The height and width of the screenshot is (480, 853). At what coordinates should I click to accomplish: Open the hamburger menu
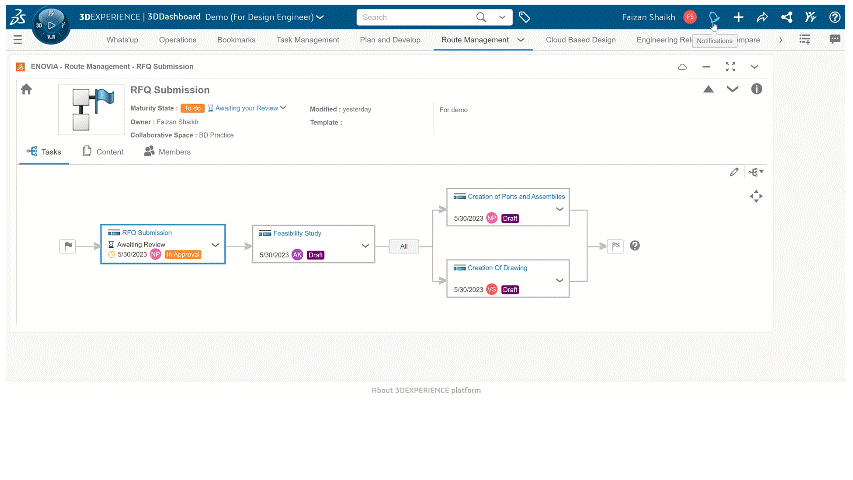[17, 40]
